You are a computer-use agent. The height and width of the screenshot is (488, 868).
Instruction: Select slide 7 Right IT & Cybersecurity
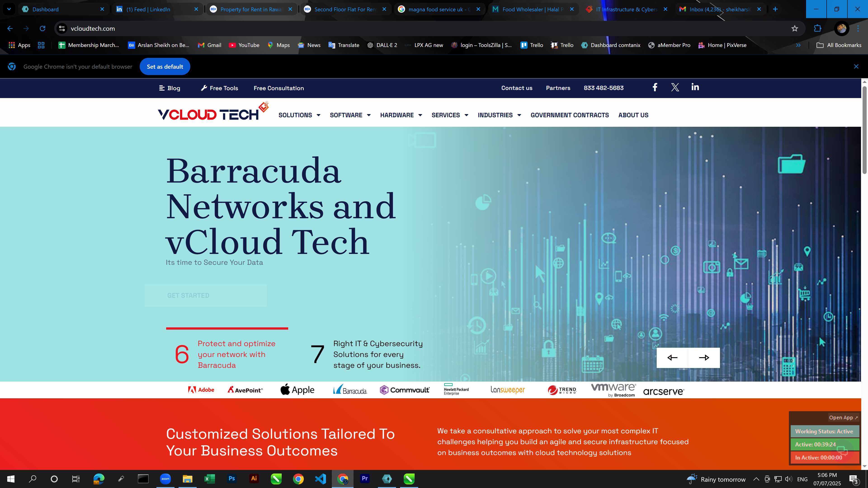tap(367, 354)
